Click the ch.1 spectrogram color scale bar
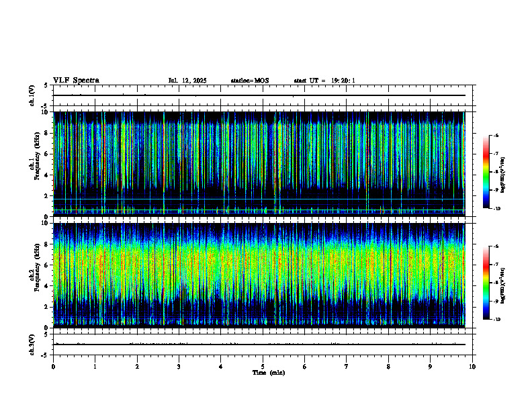 (486, 172)
